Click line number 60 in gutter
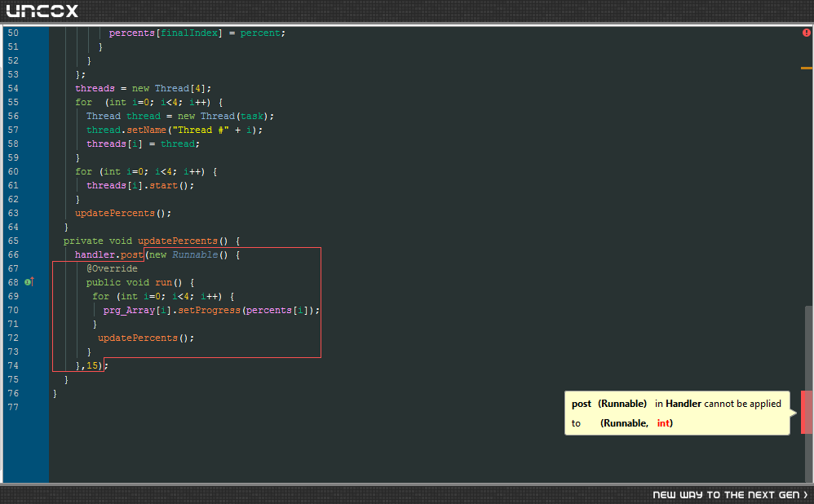The width and height of the screenshot is (814, 504). (13, 171)
